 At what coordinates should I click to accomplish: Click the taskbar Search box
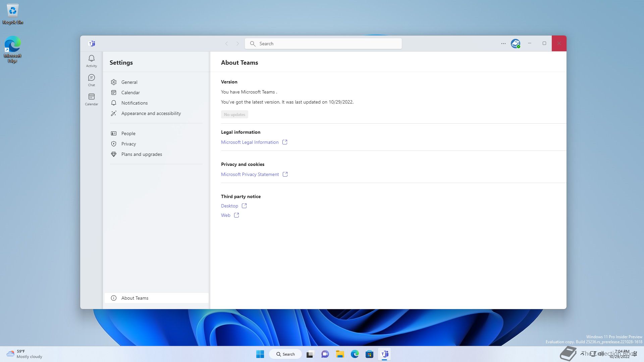click(285, 354)
